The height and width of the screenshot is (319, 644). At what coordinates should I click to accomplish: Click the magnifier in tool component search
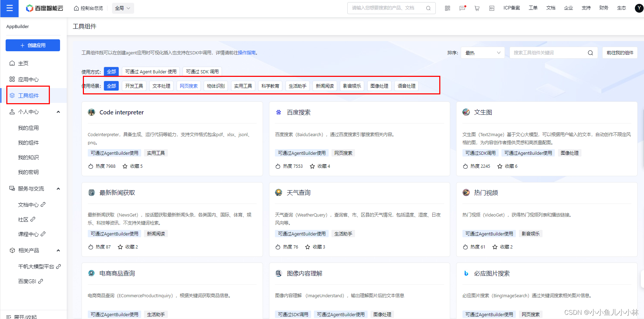click(590, 53)
